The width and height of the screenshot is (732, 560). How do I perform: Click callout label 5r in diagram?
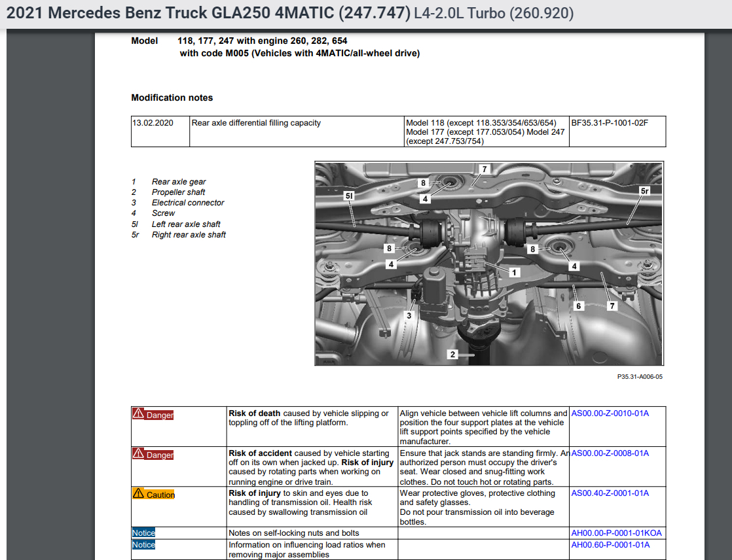click(x=645, y=191)
